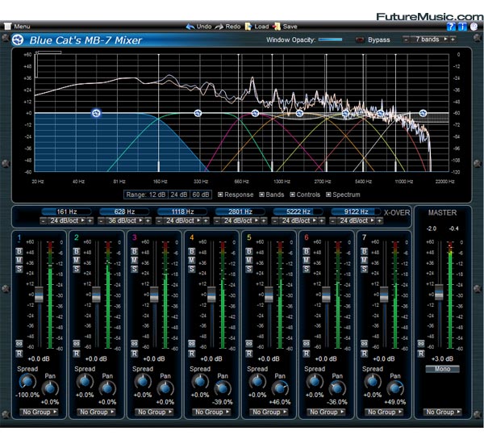Screen dimensions: 484x448
Task: Click second crossover handle near 330 Hz
Action: [198, 113]
